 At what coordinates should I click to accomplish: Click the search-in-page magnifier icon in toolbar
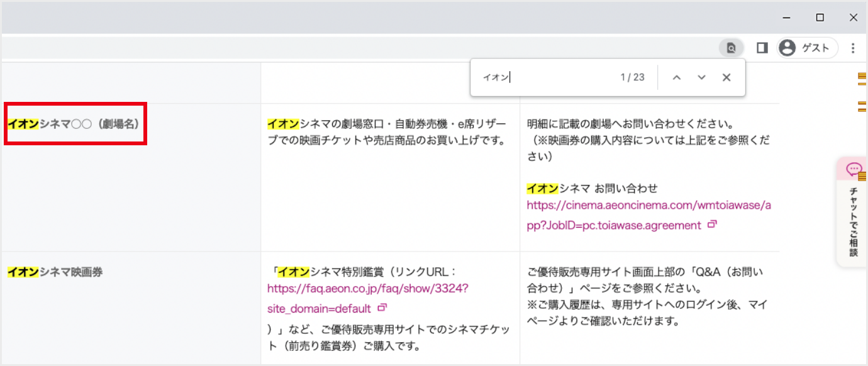(730, 47)
